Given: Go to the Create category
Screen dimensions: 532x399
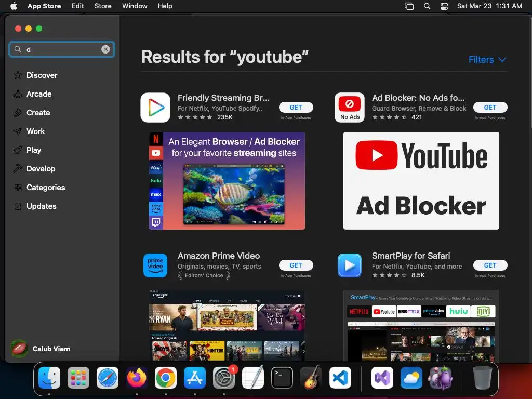Looking at the screenshot, I should click(x=32, y=113).
